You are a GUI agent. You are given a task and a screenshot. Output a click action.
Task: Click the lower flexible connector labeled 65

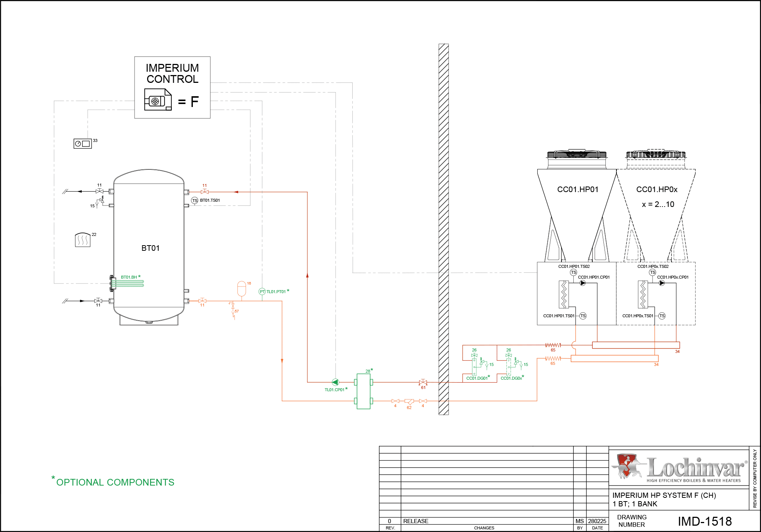(x=553, y=359)
